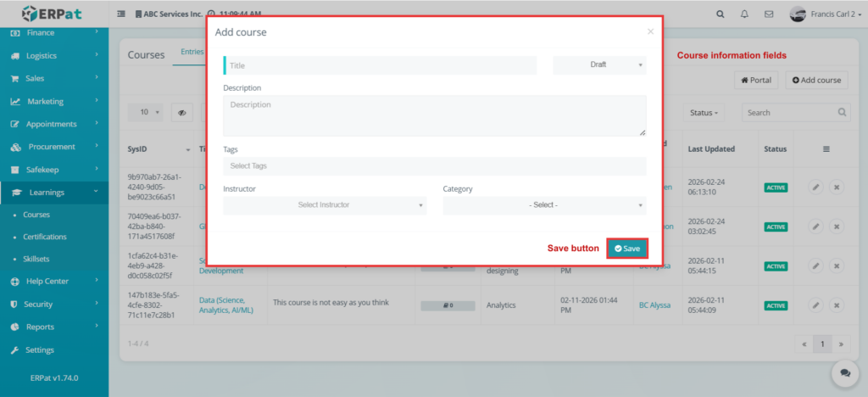
Task: Expand the Help Center menu
Action: [x=54, y=282]
